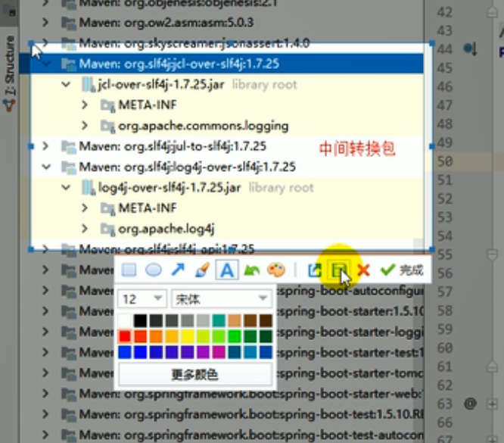Select the rectangle drawing tool

[129, 270]
